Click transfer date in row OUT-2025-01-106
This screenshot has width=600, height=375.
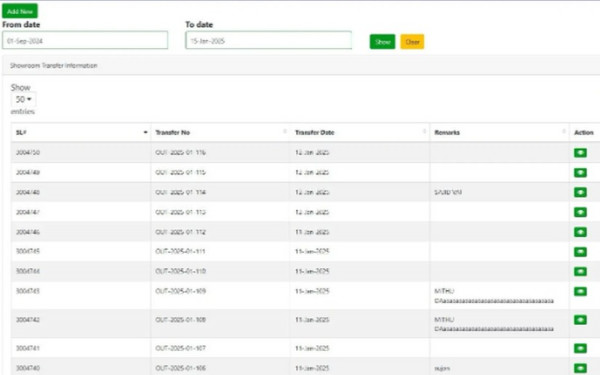[312, 368]
